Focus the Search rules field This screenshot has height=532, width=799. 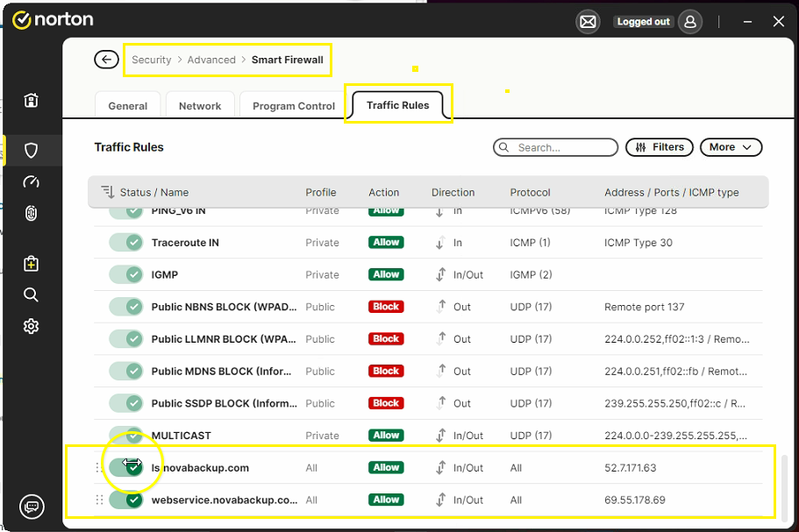pyautogui.click(x=555, y=147)
